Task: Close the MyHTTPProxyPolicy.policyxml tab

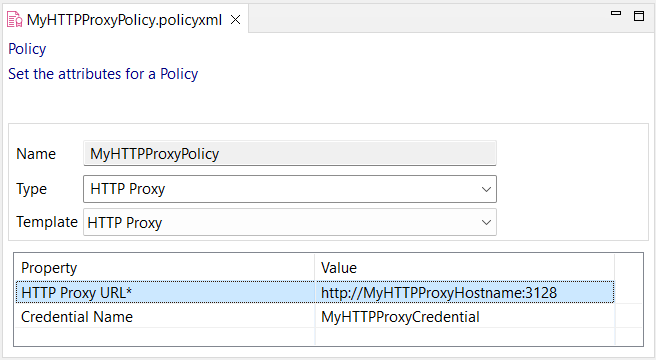Action: [x=236, y=20]
